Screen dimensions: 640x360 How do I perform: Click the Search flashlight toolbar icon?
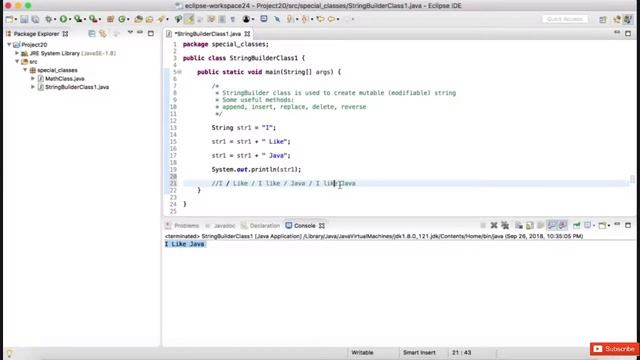pyautogui.click(x=161, y=19)
